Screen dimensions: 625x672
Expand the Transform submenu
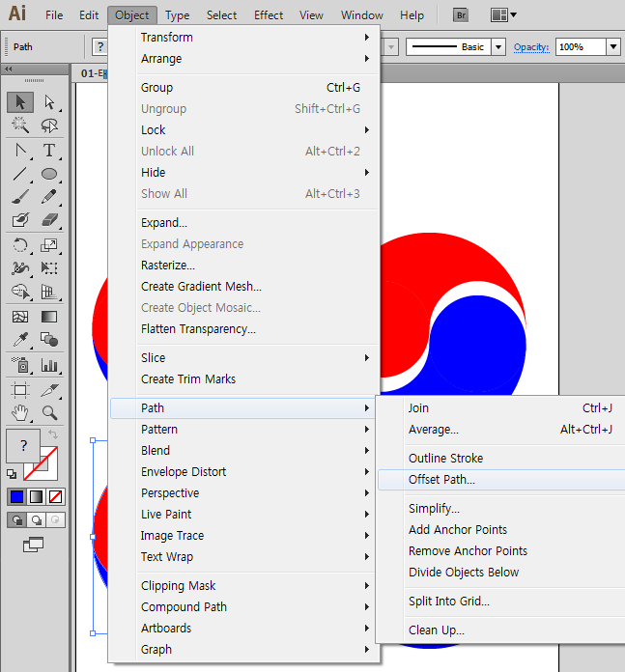point(245,38)
